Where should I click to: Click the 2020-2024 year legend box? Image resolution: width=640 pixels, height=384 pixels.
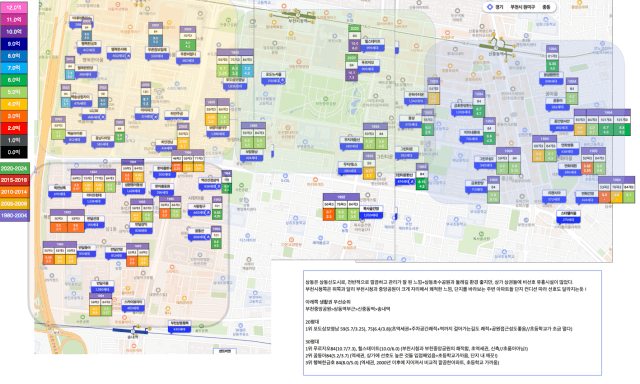point(14,168)
